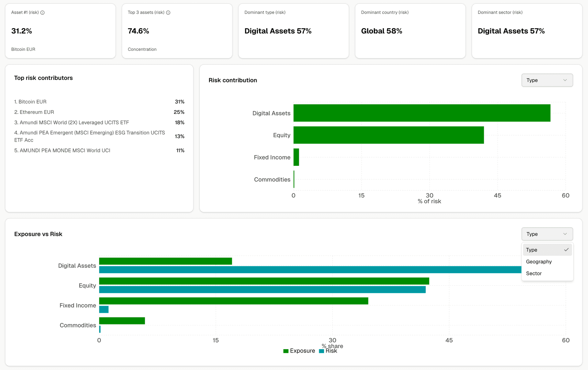Click AMUNDI PEA MONDE MSCI World row
Screen dimensions: 588x370
65,151
